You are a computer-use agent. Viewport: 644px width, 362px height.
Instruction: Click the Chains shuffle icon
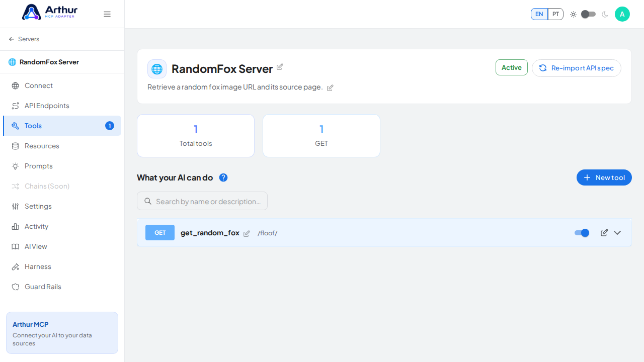coord(15,186)
